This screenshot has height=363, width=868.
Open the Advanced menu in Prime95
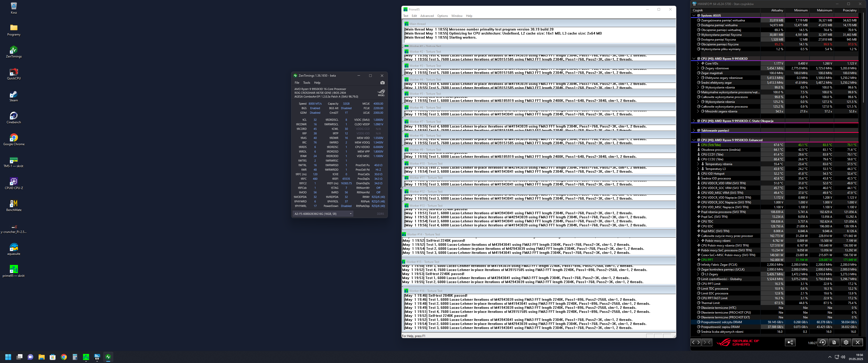tap(427, 16)
